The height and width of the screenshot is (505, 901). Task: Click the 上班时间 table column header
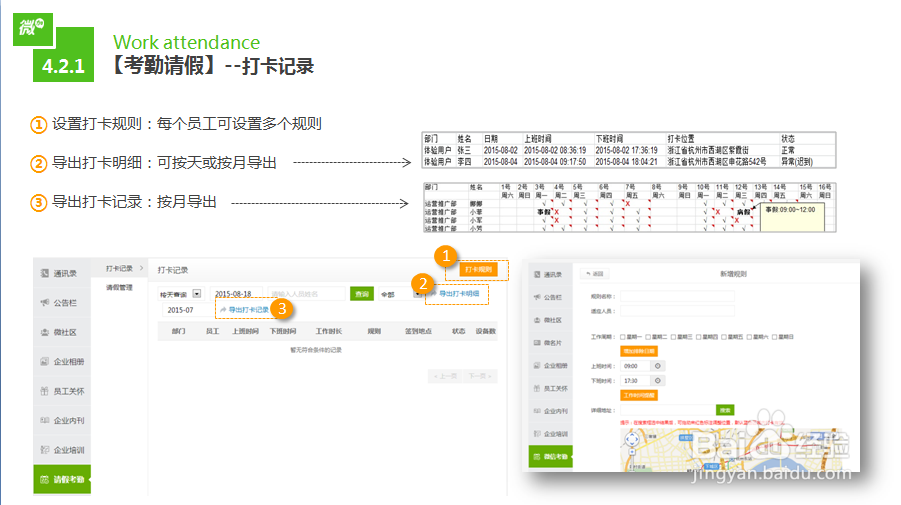pos(245,331)
